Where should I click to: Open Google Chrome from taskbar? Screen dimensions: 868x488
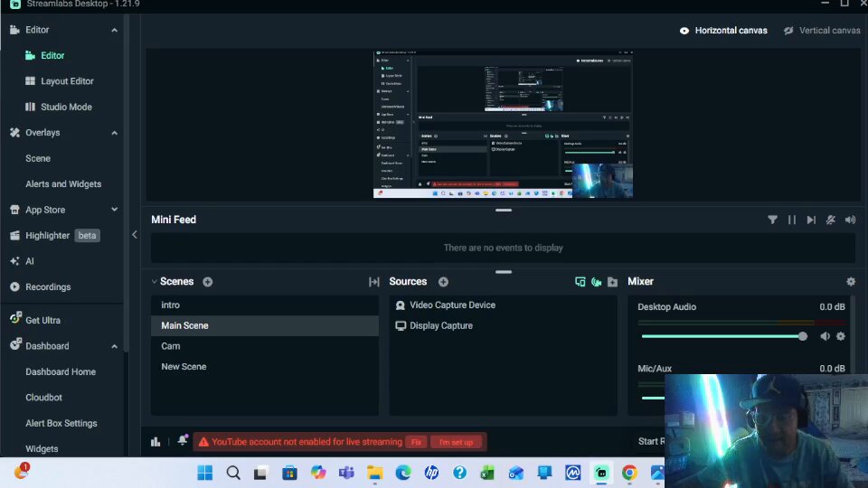pos(629,473)
